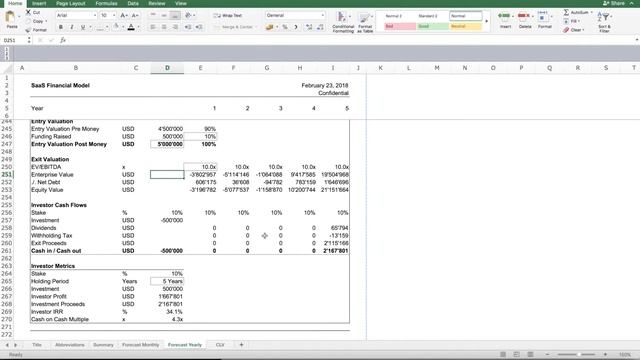Apply the Neutral cell style

click(465, 27)
